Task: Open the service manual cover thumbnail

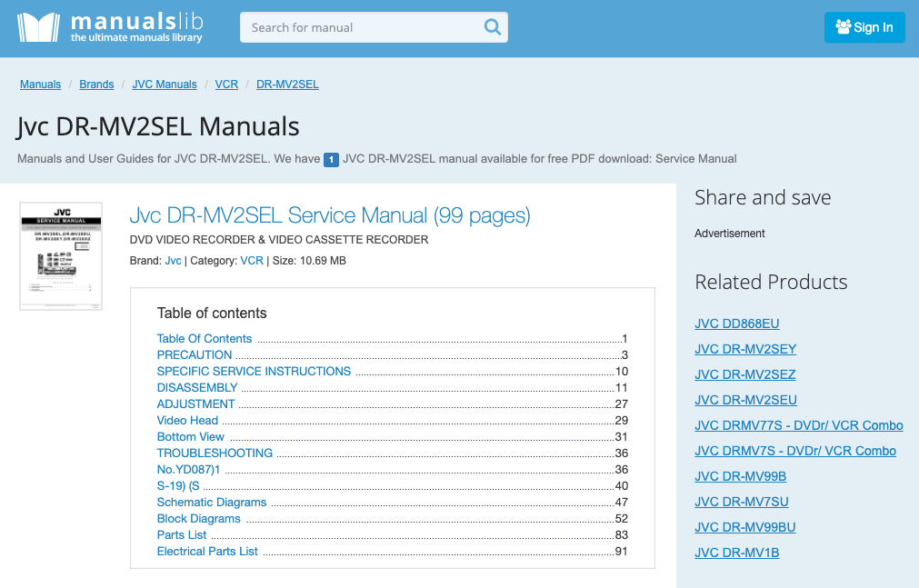Action: (x=61, y=256)
